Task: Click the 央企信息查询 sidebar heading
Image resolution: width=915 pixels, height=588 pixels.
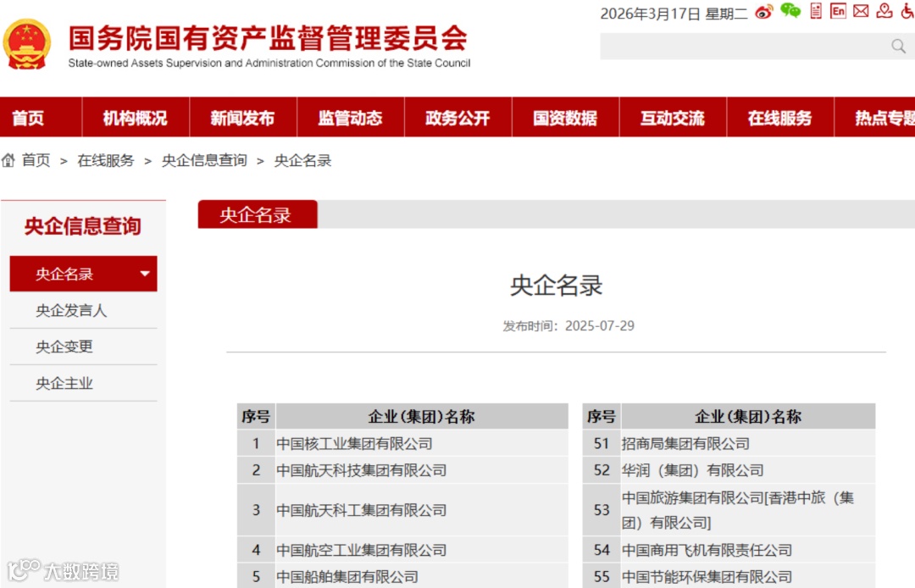Action: (83, 225)
